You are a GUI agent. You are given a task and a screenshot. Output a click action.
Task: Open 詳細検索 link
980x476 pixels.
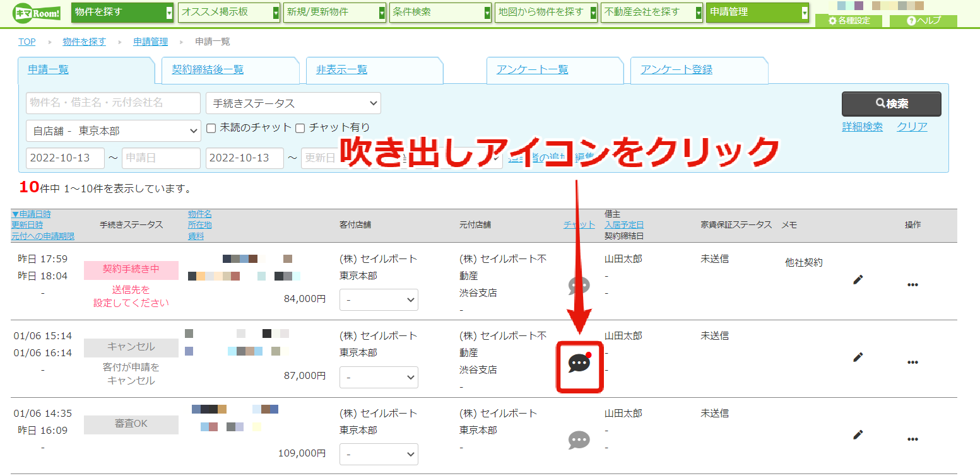[x=862, y=127]
